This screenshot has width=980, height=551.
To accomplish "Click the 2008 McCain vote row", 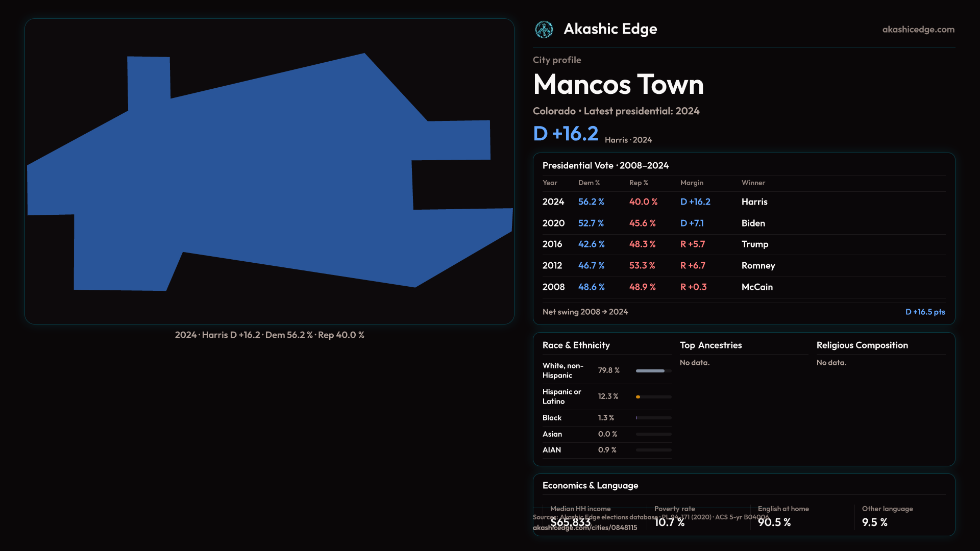I will tap(743, 287).
